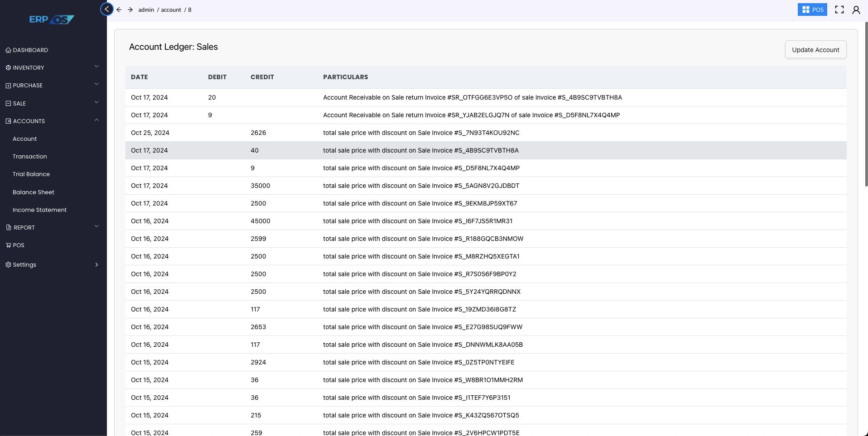This screenshot has width=868, height=436.
Task: Expand the Purchase menu
Action: point(28,86)
